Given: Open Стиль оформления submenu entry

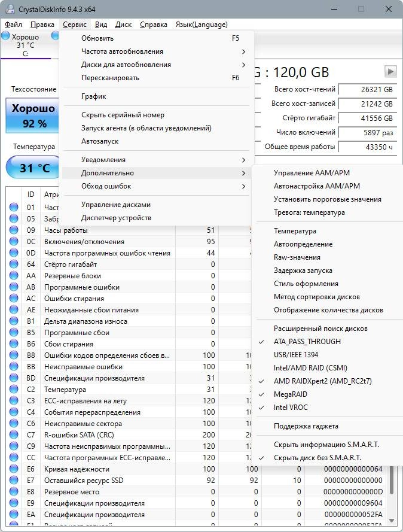Looking at the screenshot, I should [x=329, y=283].
